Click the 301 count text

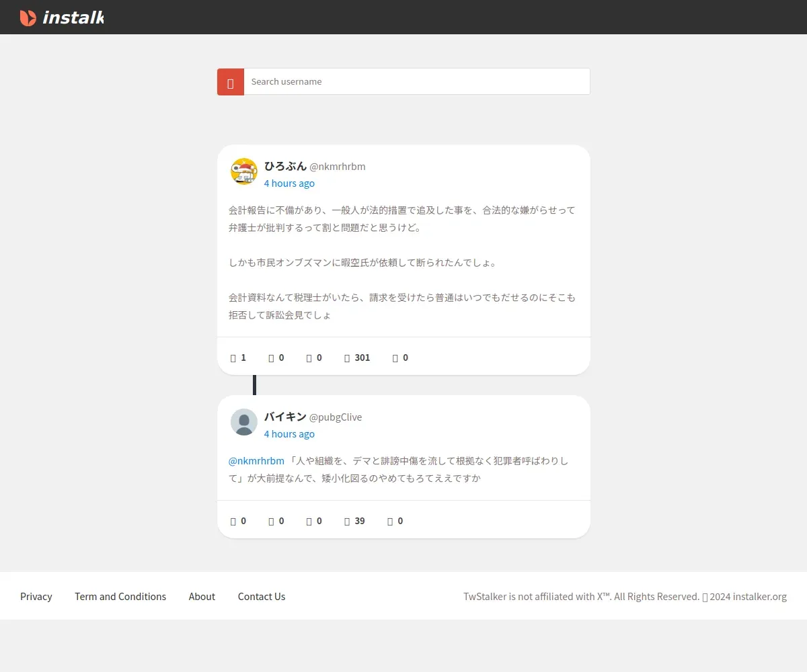tap(362, 358)
